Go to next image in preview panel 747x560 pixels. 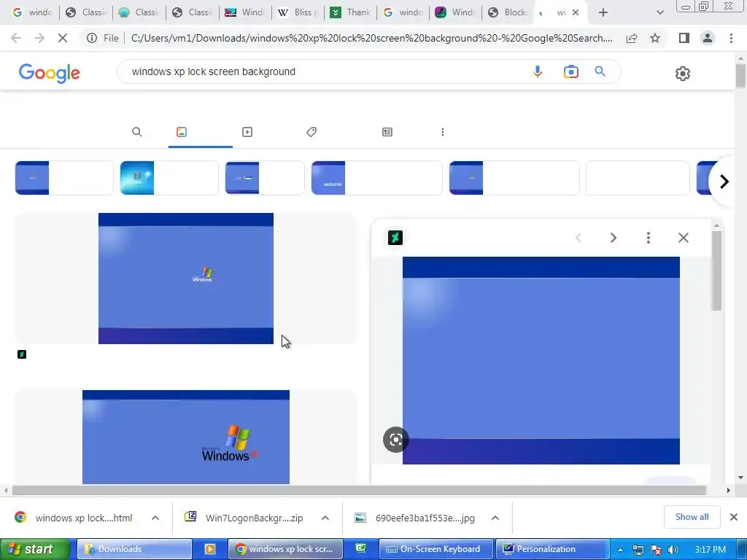coord(613,238)
